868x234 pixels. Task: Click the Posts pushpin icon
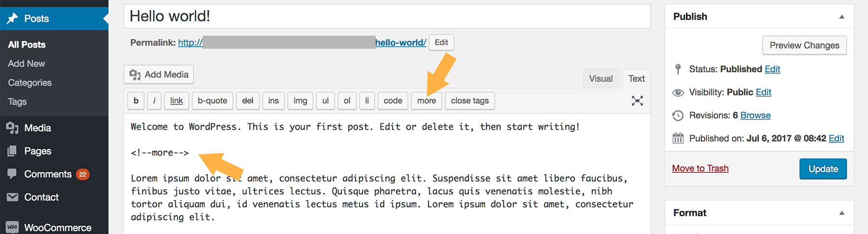[x=13, y=19]
